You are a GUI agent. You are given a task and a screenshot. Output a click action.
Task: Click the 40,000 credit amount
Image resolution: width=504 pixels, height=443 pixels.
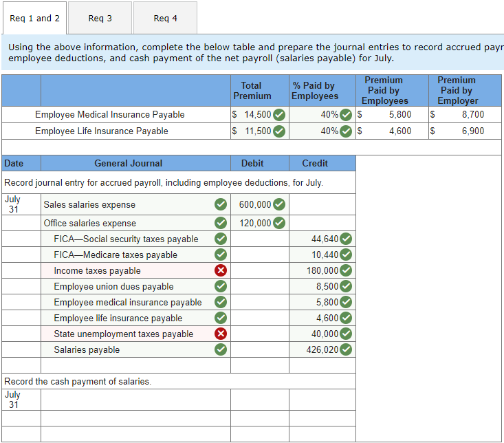[325, 334]
